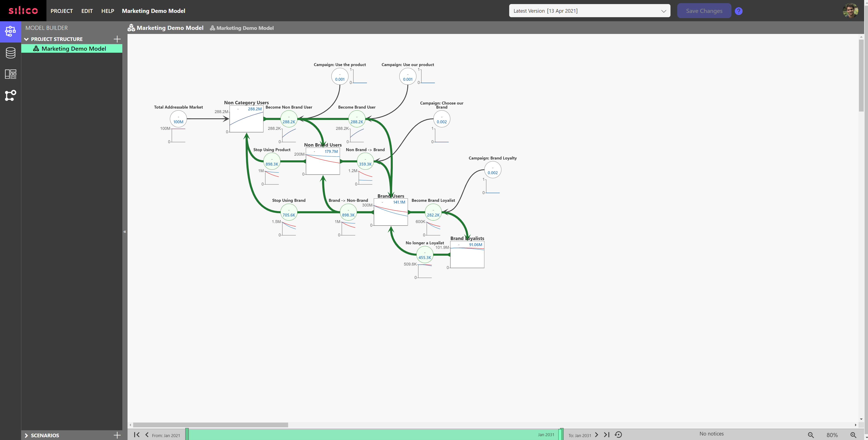This screenshot has width=868, height=440.
Task: Expand the Scenarios section
Action: coord(26,435)
